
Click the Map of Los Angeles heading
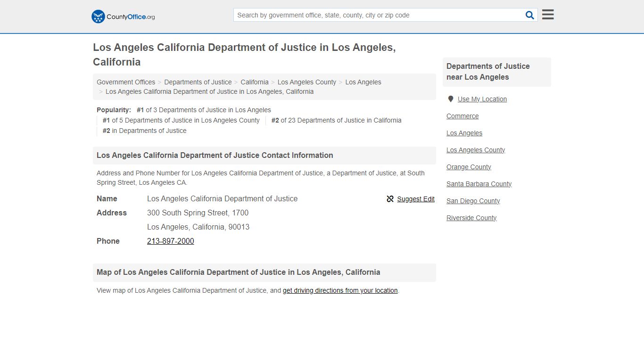coord(264,272)
